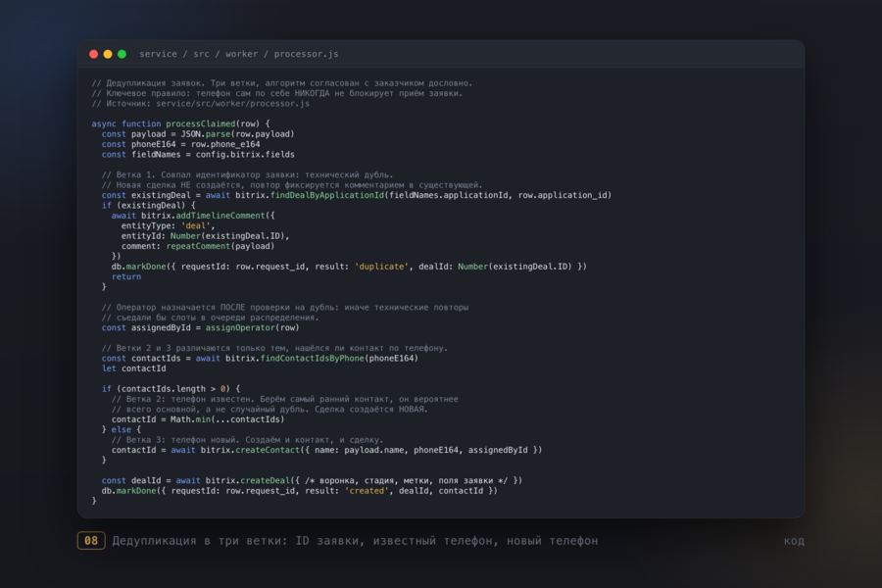Image resolution: width=882 pixels, height=588 pixels.
Task: Click the comment line starting "// Дедупликация заявок"
Action: tap(282, 83)
